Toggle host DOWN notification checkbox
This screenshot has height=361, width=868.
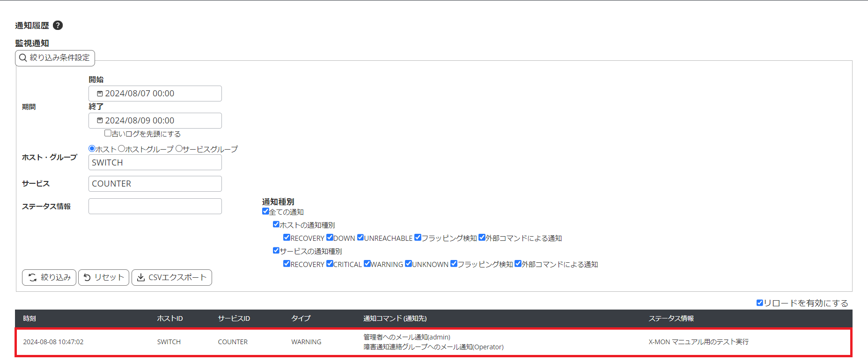coord(330,238)
